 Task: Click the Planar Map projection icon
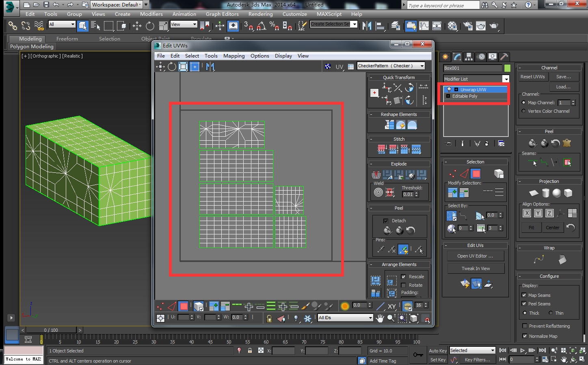coord(534,193)
